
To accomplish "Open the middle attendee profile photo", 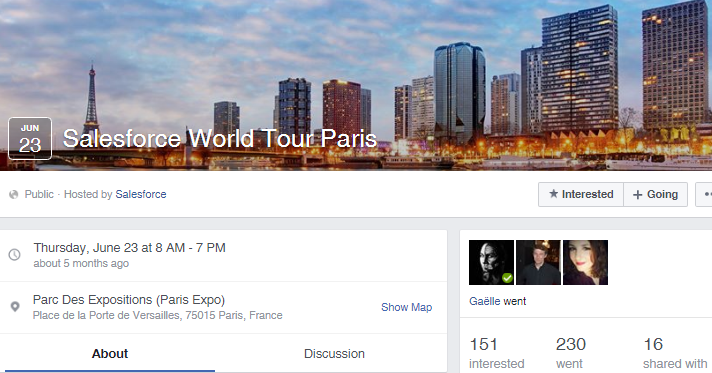I will point(539,263).
